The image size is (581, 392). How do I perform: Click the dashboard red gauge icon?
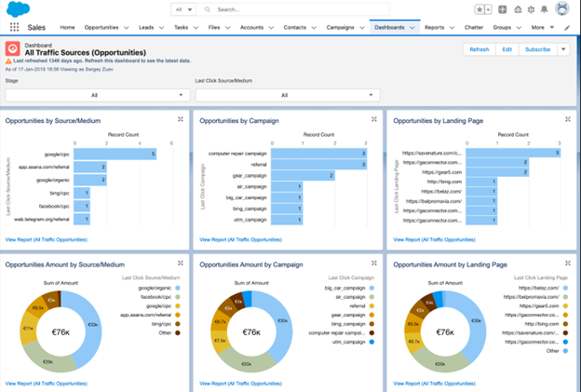coord(13,48)
